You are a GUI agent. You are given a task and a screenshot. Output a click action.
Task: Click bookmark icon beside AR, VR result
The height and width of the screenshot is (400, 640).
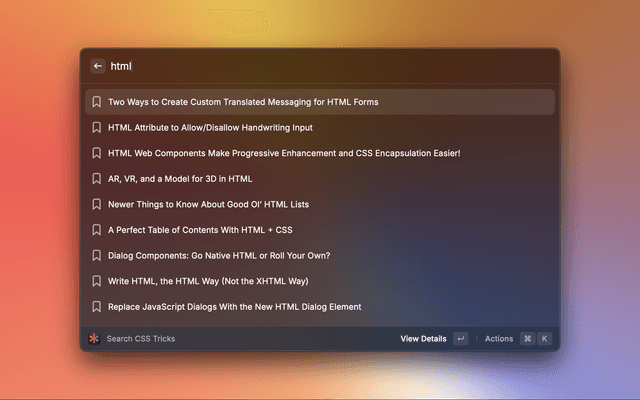(x=97, y=179)
